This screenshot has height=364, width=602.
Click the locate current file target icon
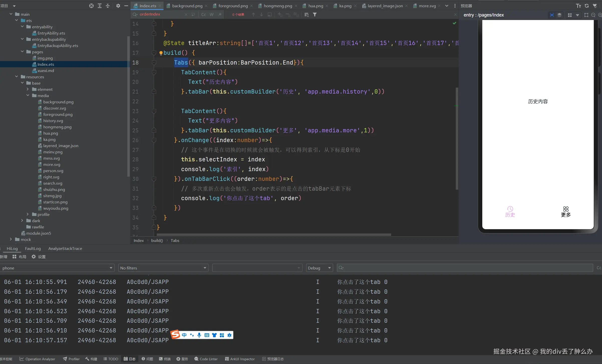point(91,6)
